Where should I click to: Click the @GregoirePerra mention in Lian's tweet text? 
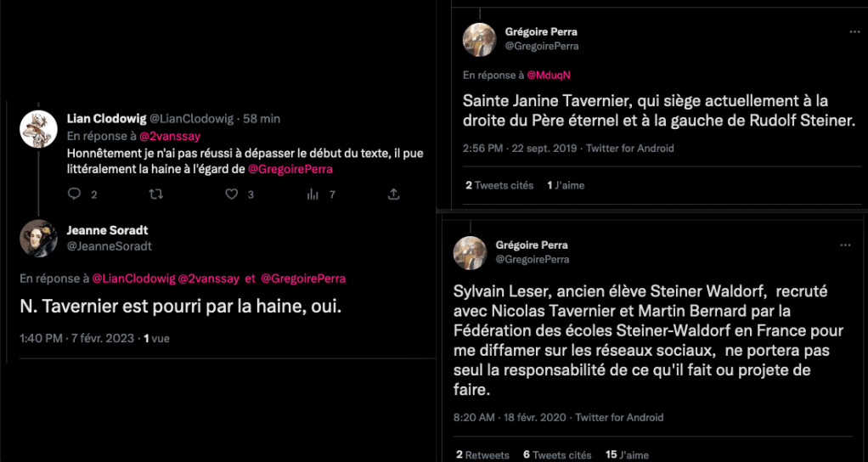290,169
